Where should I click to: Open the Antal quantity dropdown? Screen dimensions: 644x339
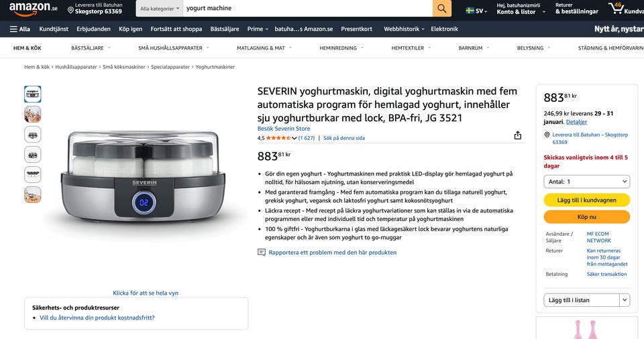point(586,182)
